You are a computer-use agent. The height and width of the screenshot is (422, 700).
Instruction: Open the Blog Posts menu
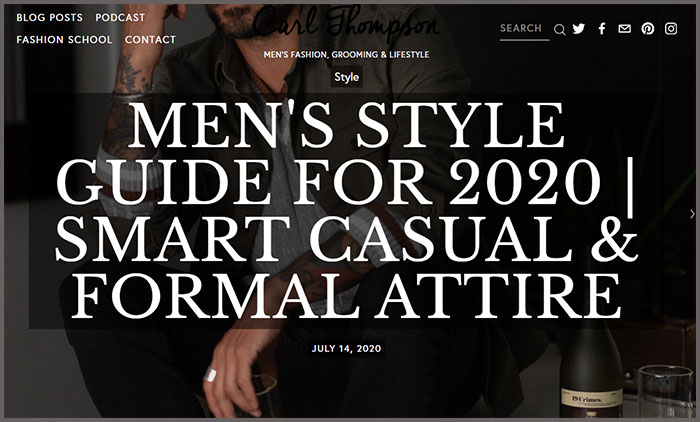coord(50,17)
